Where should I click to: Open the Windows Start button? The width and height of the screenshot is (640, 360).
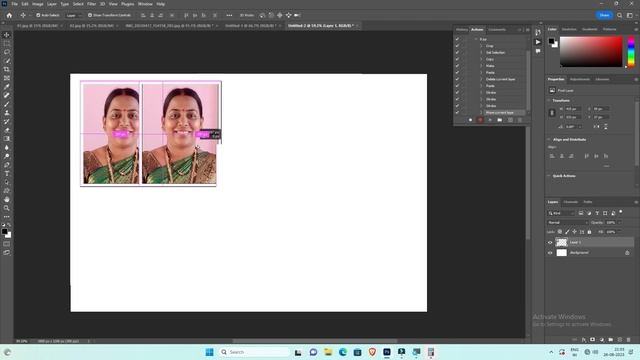[x=209, y=352]
